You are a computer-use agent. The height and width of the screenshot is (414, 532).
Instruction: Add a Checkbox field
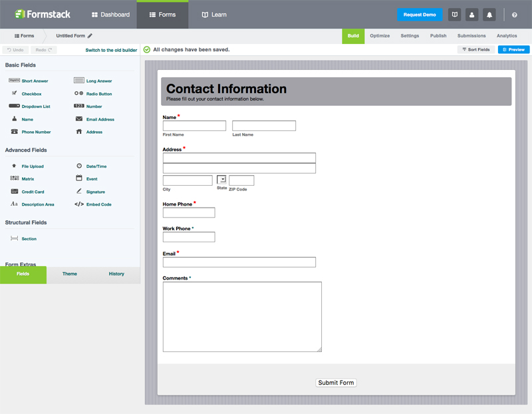27,94
